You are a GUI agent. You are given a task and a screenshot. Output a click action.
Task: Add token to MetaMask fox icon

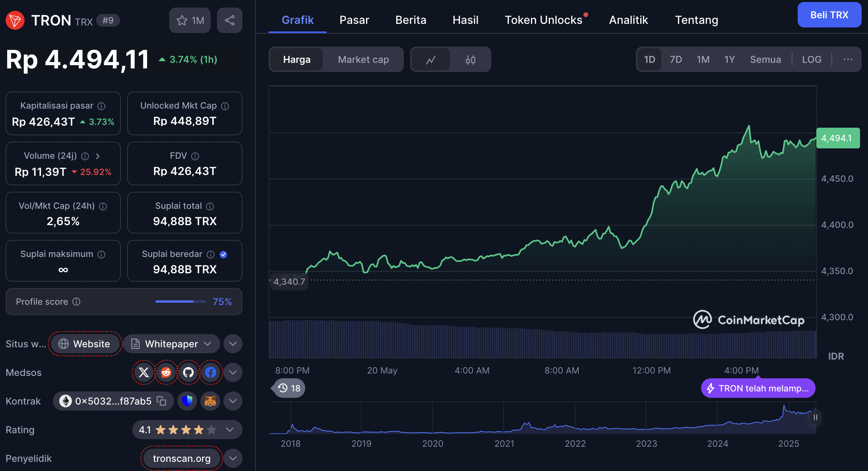pos(210,401)
